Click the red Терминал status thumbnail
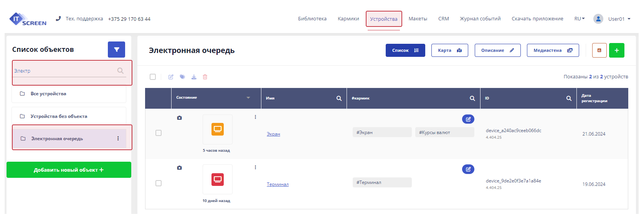Viewport: 644px width, 217px height. [x=218, y=179]
